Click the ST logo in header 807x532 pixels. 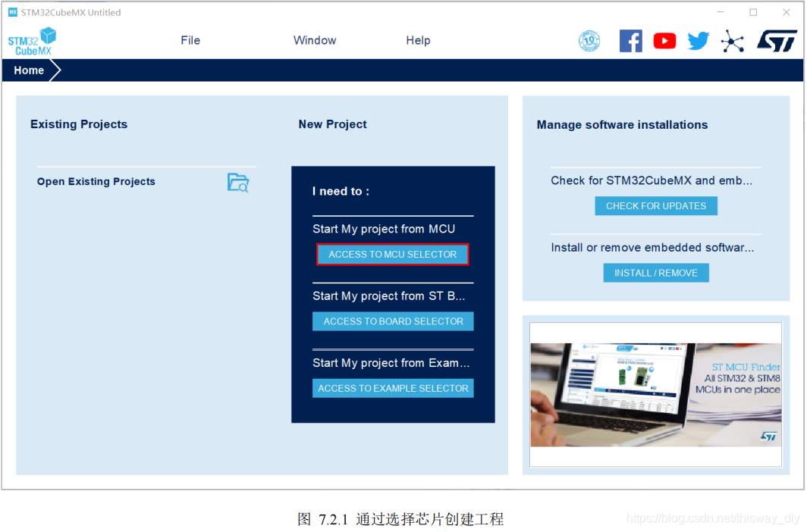777,41
